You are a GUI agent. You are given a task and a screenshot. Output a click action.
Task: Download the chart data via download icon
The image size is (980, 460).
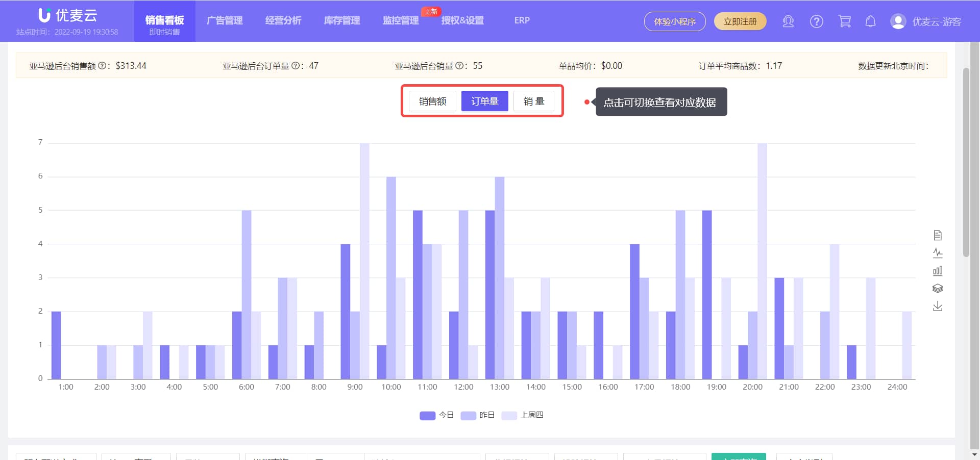938,306
